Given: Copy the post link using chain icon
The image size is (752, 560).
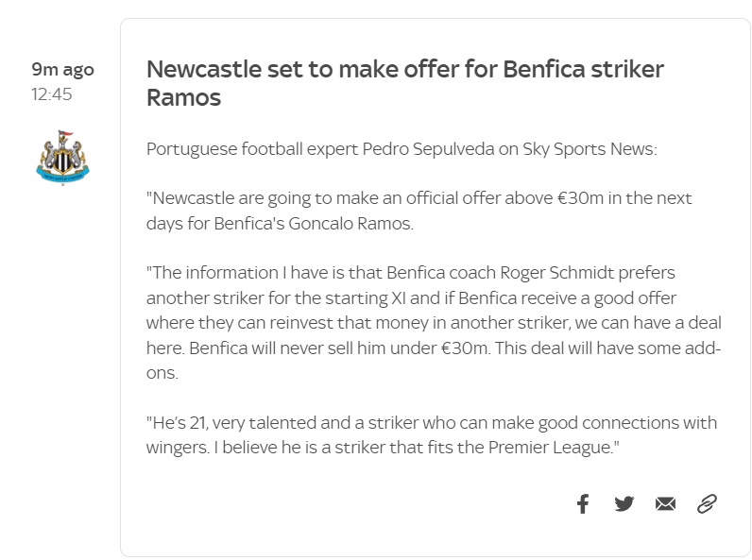Looking at the screenshot, I should 707,504.
